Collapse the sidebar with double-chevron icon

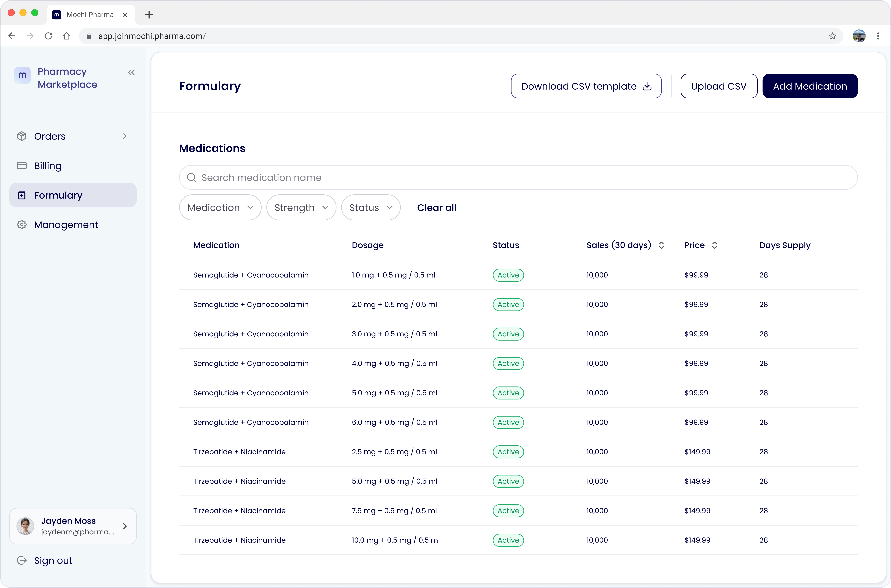(131, 72)
